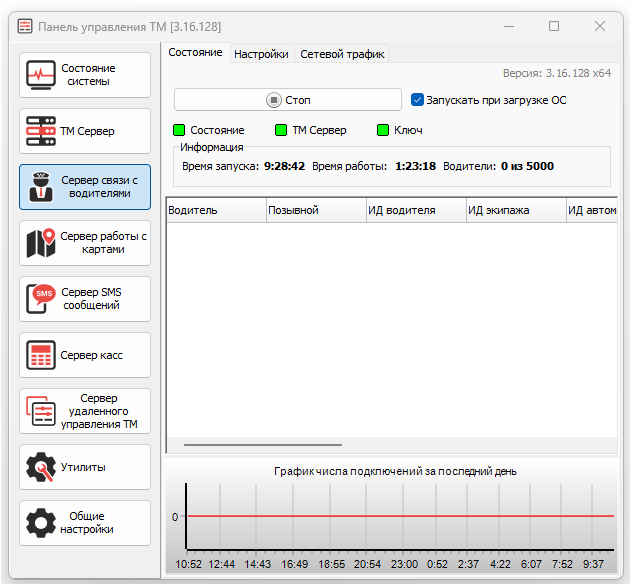Open the Сетевой трафик tab
This screenshot has height=585, width=631.
tap(342, 54)
